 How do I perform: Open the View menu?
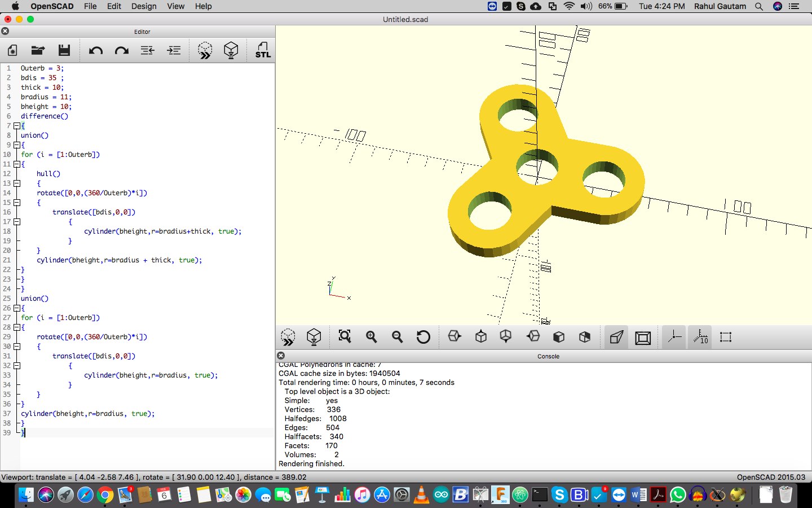coord(176,6)
